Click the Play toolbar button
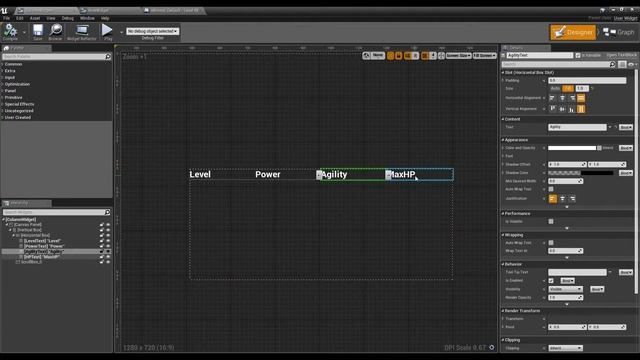Image resolution: width=640 pixels, height=360 pixels. coord(107,32)
